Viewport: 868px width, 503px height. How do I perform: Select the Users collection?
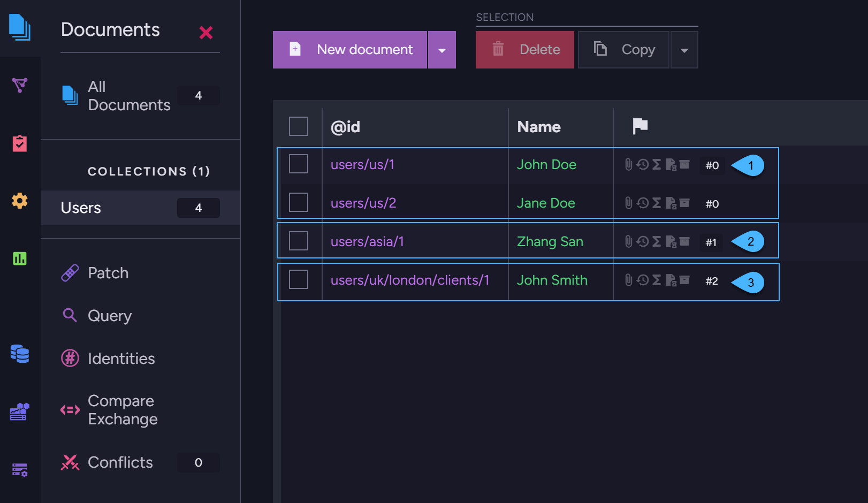pos(140,208)
